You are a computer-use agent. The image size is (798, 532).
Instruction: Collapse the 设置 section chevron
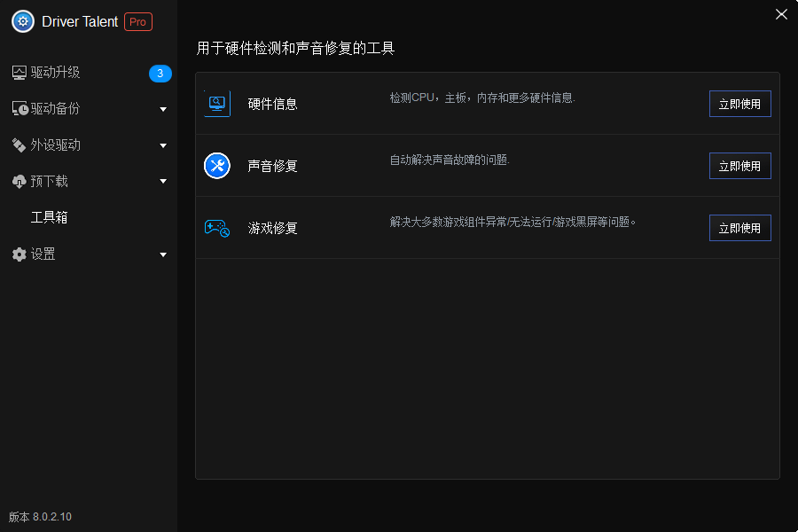tap(163, 254)
